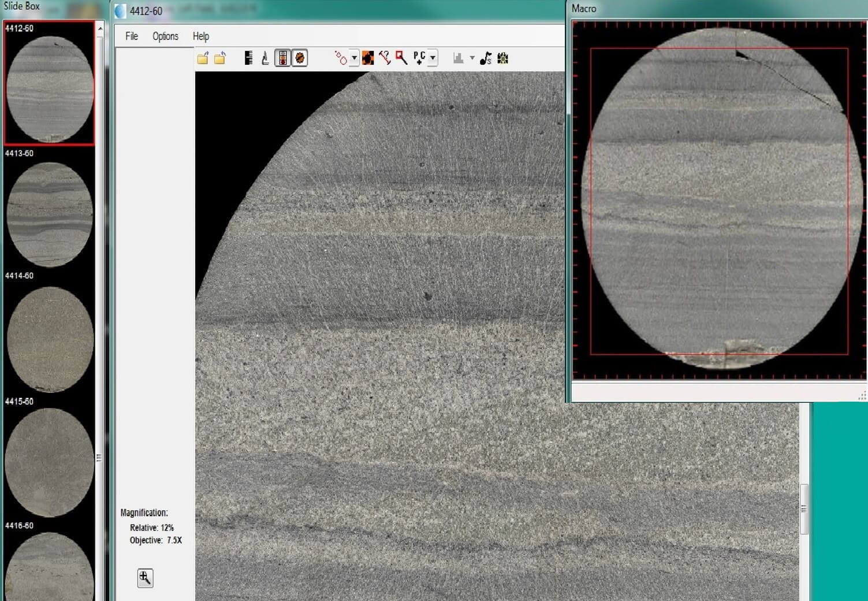Select the red zoom region magnifier tool
The width and height of the screenshot is (868, 601).
pos(401,58)
